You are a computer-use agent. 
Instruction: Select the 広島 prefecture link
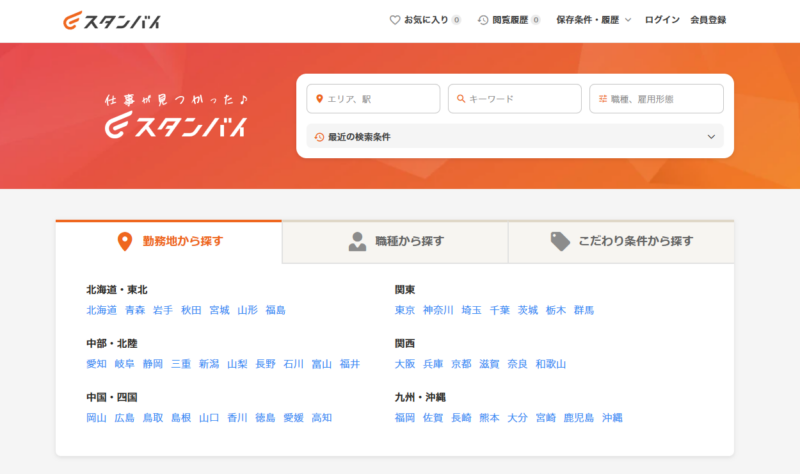[124, 418]
